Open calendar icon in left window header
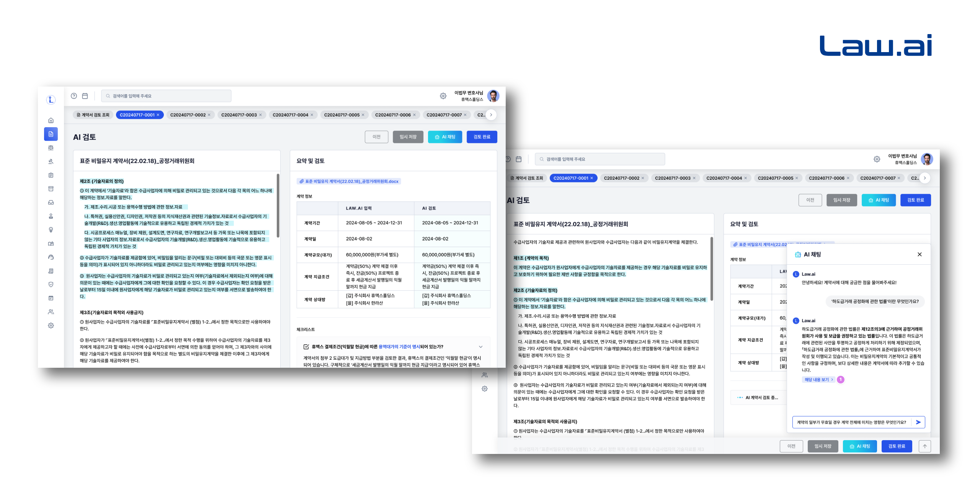 click(x=85, y=96)
